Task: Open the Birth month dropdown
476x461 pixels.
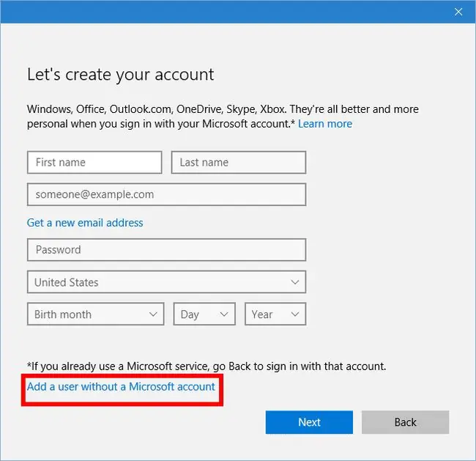Action: pos(96,314)
